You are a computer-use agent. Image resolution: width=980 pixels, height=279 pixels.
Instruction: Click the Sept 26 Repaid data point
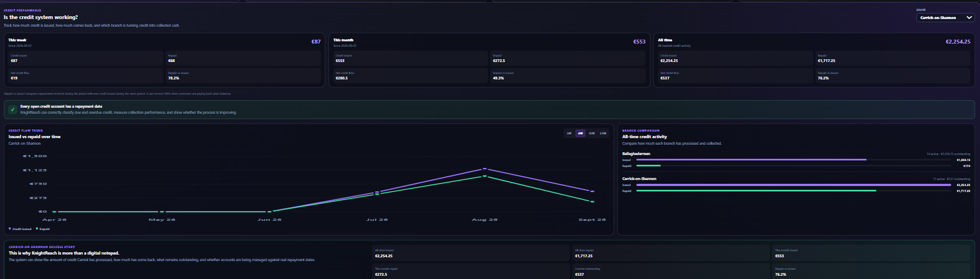click(x=592, y=202)
